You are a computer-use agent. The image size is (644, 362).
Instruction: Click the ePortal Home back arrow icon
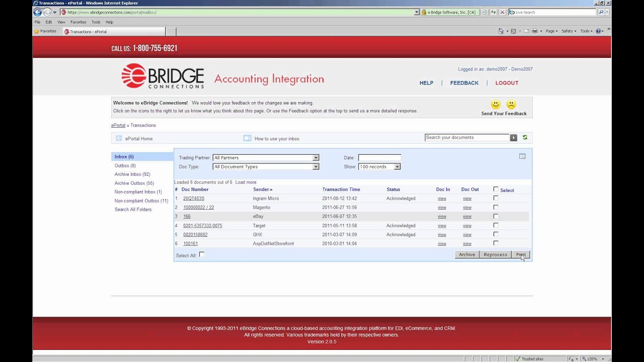point(119,138)
